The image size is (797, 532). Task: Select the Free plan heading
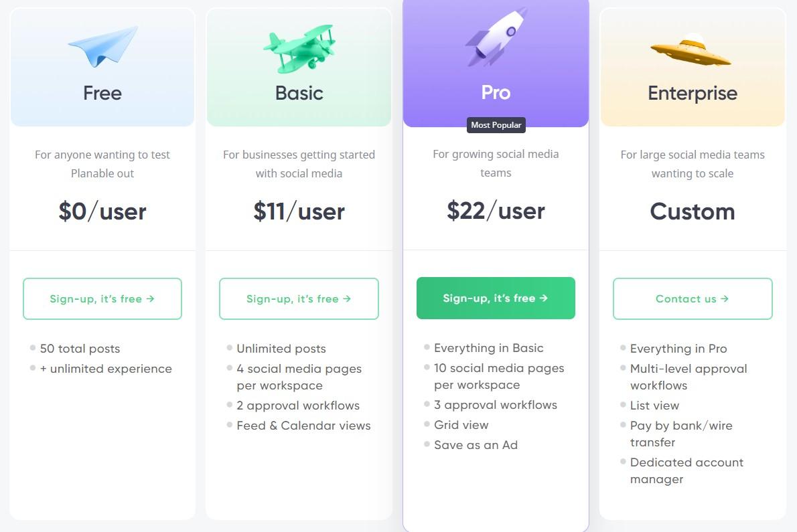pyautogui.click(x=102, y=94)
